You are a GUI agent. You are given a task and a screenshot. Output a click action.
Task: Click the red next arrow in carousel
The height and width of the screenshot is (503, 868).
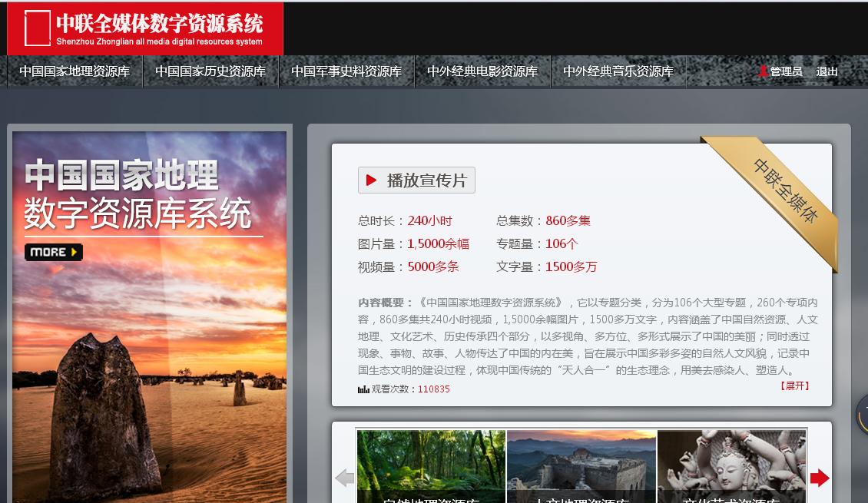[x=820, y=478]
